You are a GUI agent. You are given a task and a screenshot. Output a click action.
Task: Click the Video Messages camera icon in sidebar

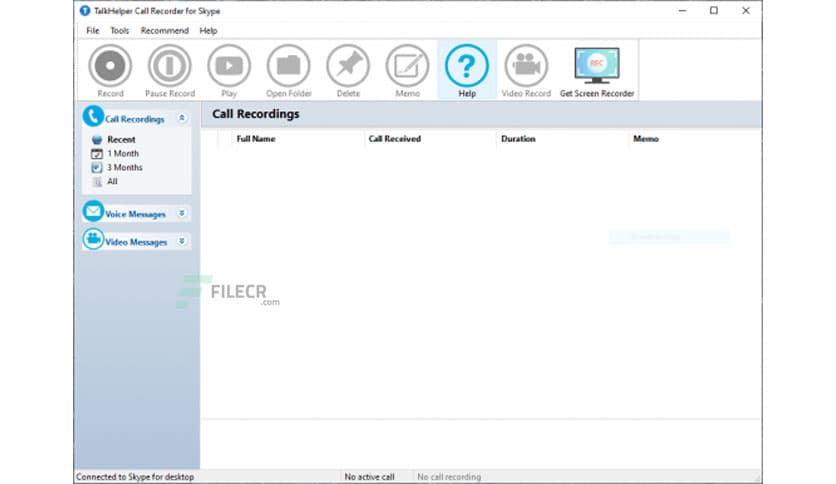93,239
